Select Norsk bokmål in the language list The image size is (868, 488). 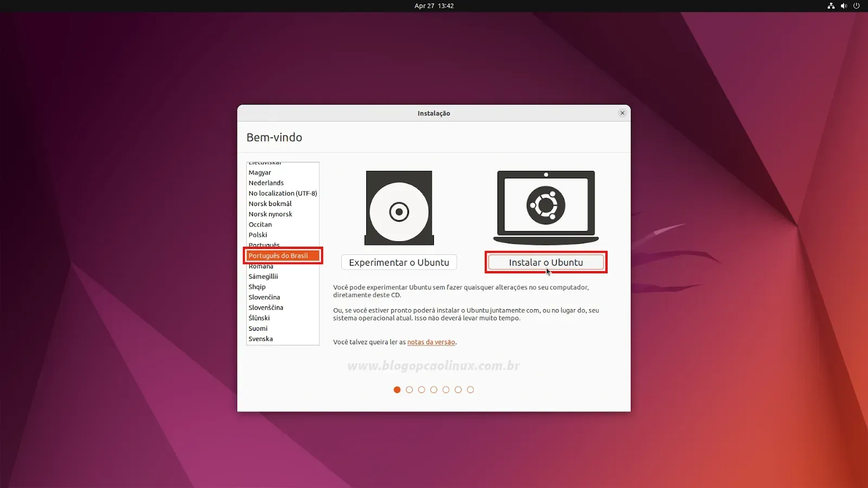[x=283, y=203]
